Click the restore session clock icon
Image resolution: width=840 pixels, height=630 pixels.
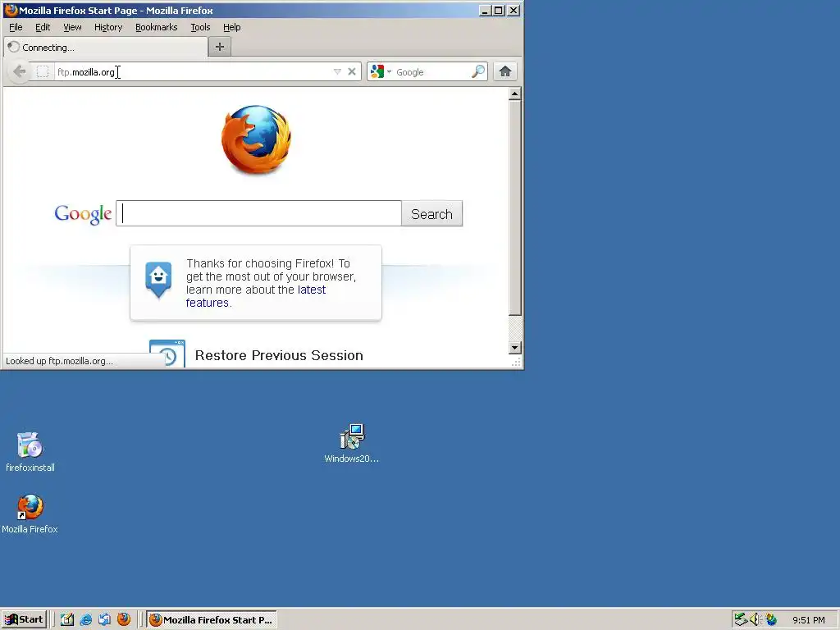click(167, 354)
